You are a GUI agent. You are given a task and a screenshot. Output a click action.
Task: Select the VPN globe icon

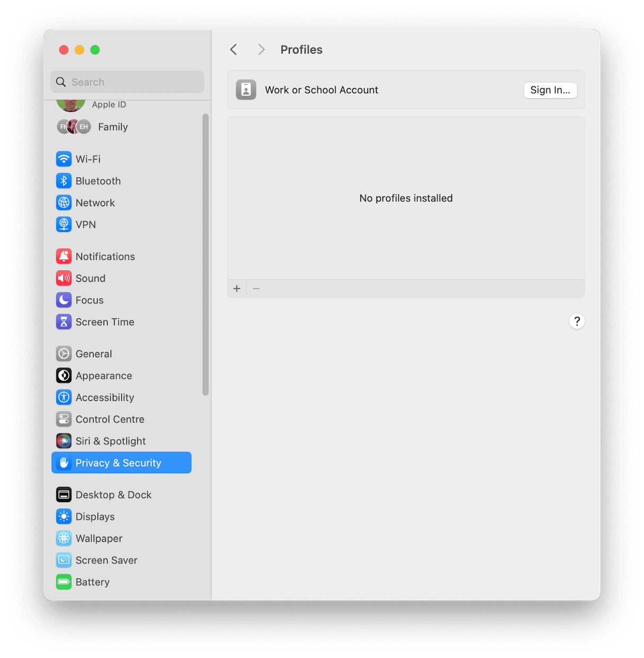click(x=64, y=225)
